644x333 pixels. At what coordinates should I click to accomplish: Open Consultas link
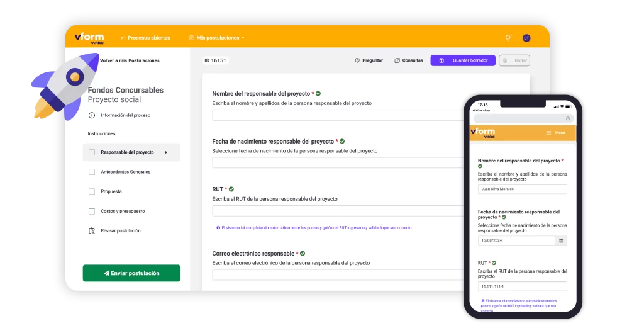pos(409,60)
